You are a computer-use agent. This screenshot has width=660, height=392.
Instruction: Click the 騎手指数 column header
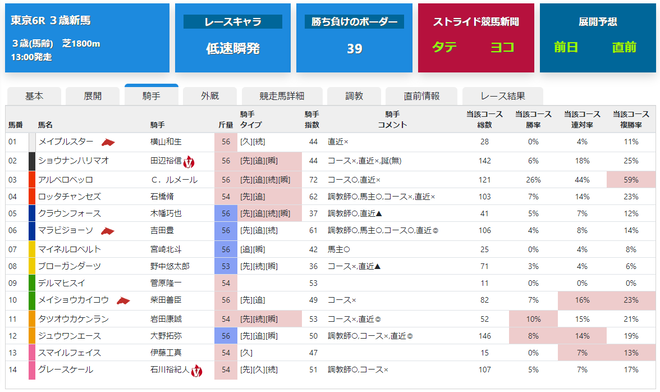(x=312, y=120)
